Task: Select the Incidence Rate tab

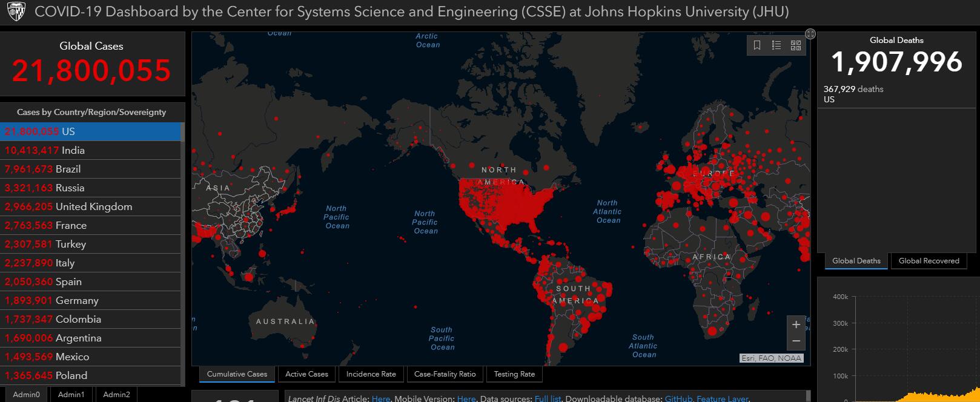Action: pos(371,374)
